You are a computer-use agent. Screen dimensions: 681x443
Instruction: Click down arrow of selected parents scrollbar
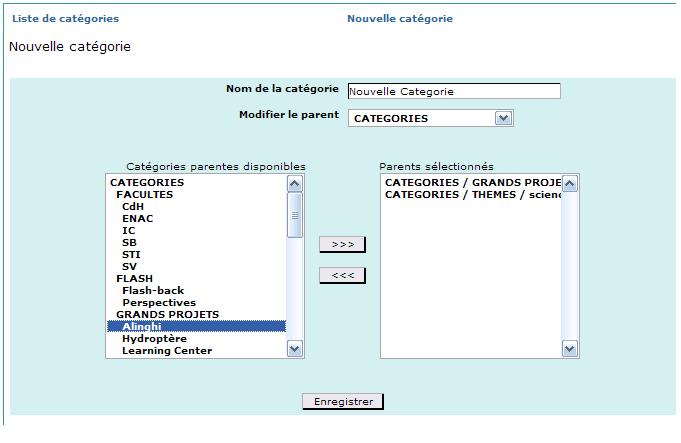click(569, 349)
